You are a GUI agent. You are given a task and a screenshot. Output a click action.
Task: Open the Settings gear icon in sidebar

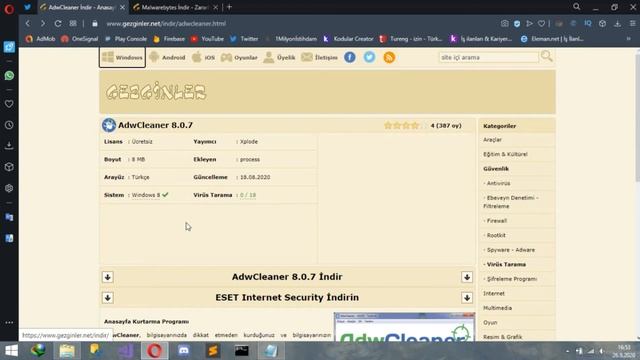point(9,188)
